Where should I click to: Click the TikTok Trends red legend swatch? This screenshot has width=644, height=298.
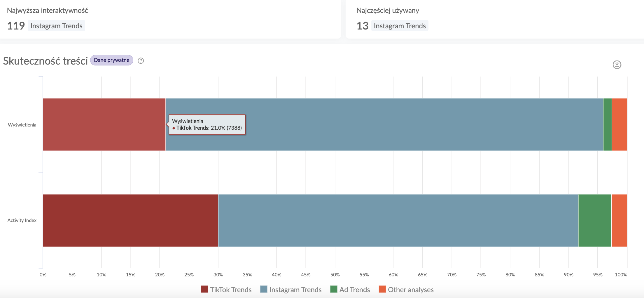point(204,289)
